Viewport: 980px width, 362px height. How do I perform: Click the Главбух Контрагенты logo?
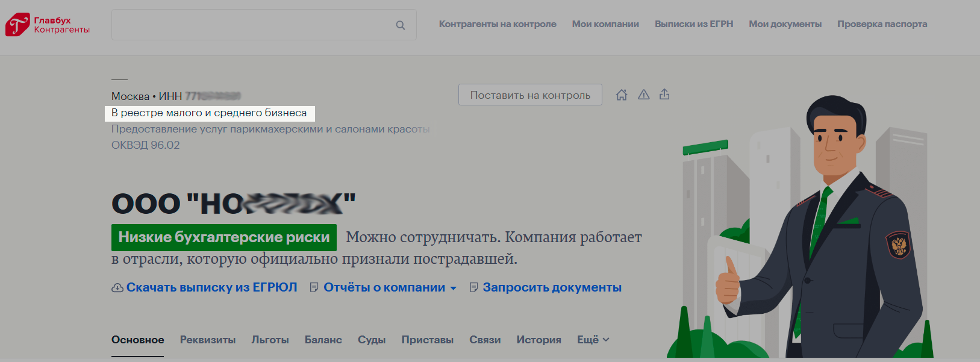coord(48,25)
